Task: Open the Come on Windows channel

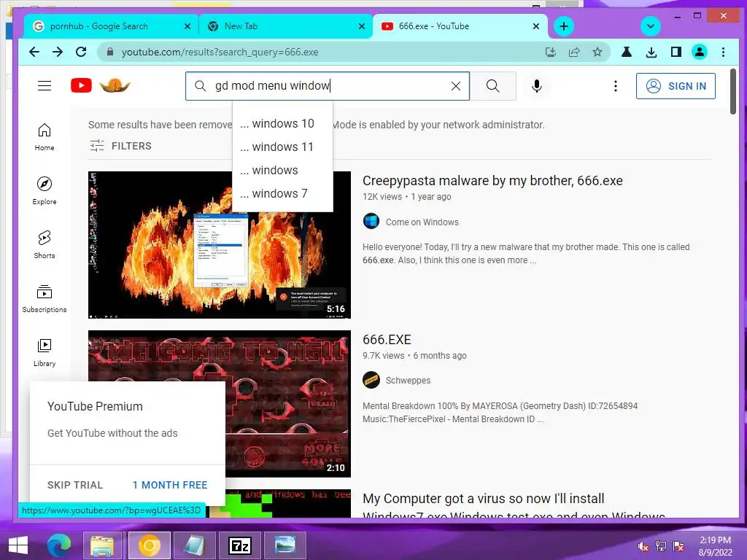Action: (422, 222)
